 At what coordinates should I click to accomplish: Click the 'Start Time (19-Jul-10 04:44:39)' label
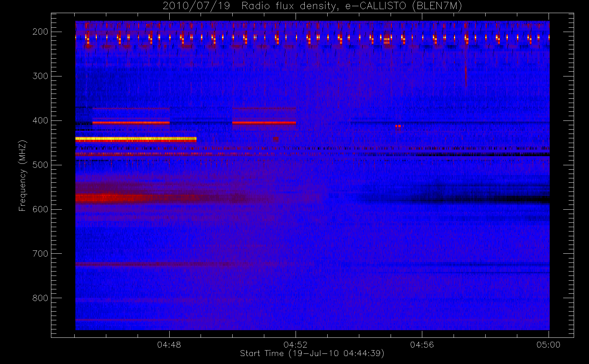click(x=312, y=353)
